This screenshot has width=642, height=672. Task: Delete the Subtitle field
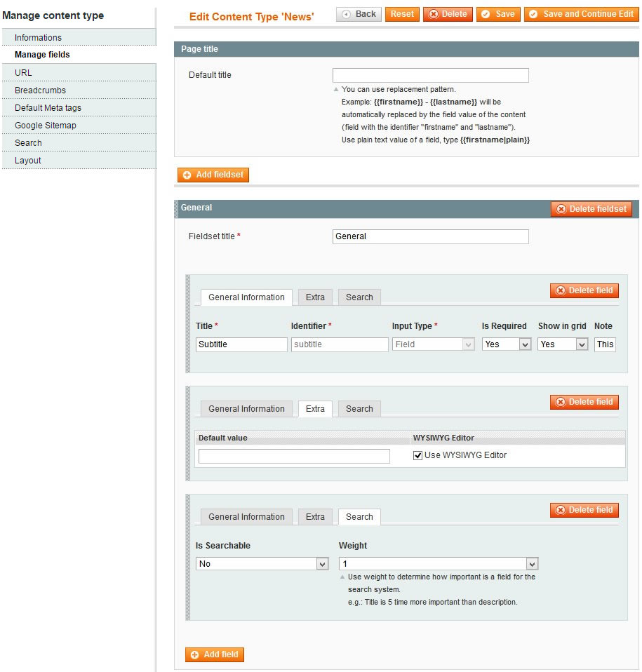(584, 290)
